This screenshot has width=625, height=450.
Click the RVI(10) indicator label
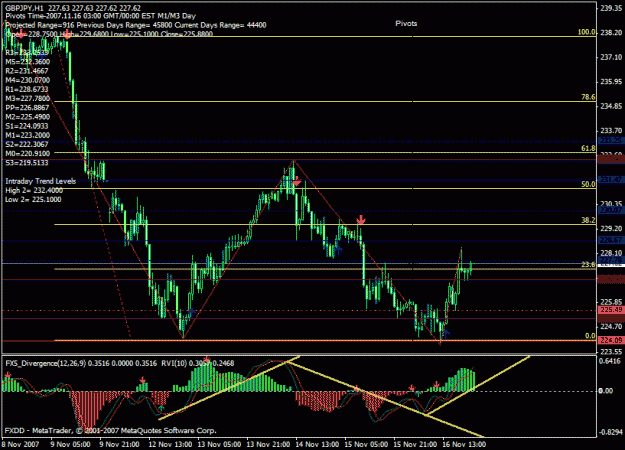point(172,364)
